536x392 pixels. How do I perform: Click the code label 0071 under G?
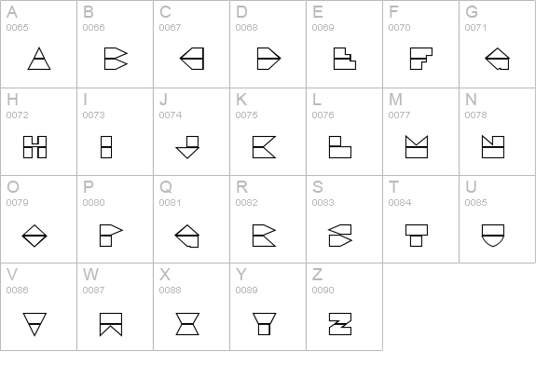[x=475, y=27]
